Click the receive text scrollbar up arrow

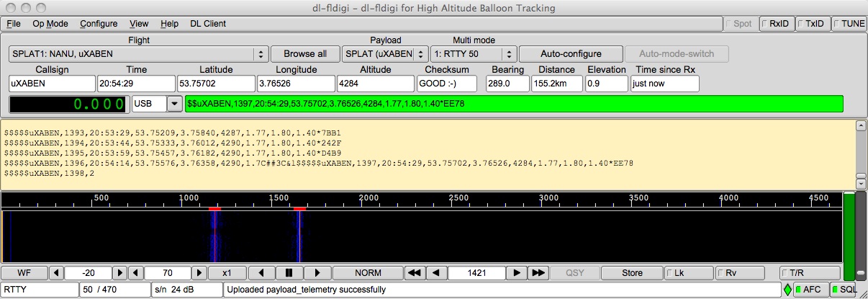(860, 126)
